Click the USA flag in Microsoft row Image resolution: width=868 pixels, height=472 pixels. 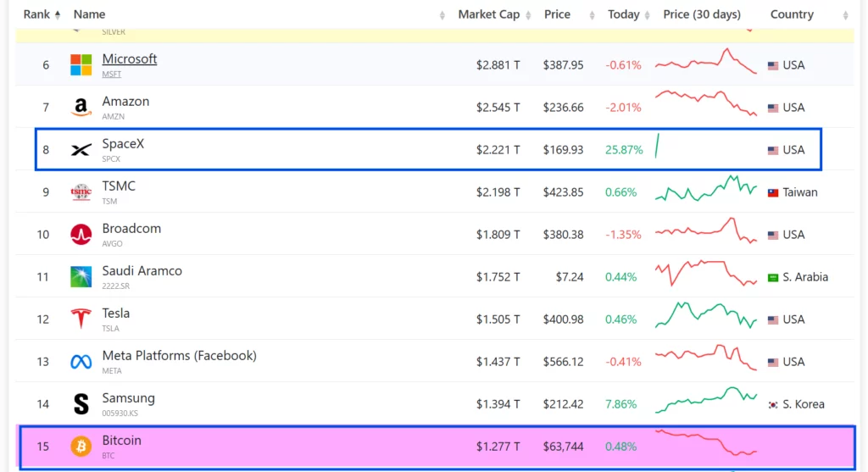(x=773, y=65)
